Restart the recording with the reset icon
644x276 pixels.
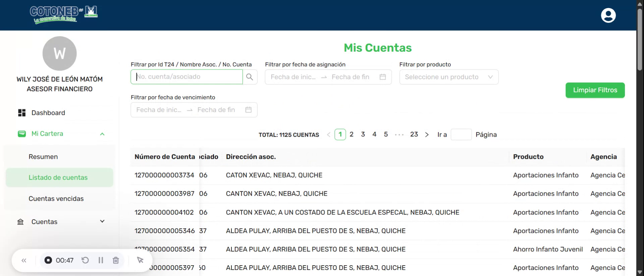point(85,260)
